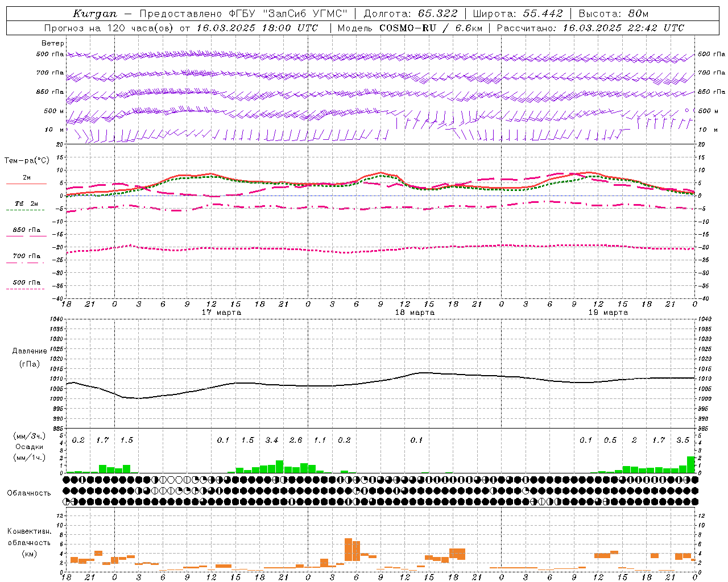This screenshot has width=728, height=582.
Task: Click the 'Высота: 80м' elevation text
Action: (613, 14)
